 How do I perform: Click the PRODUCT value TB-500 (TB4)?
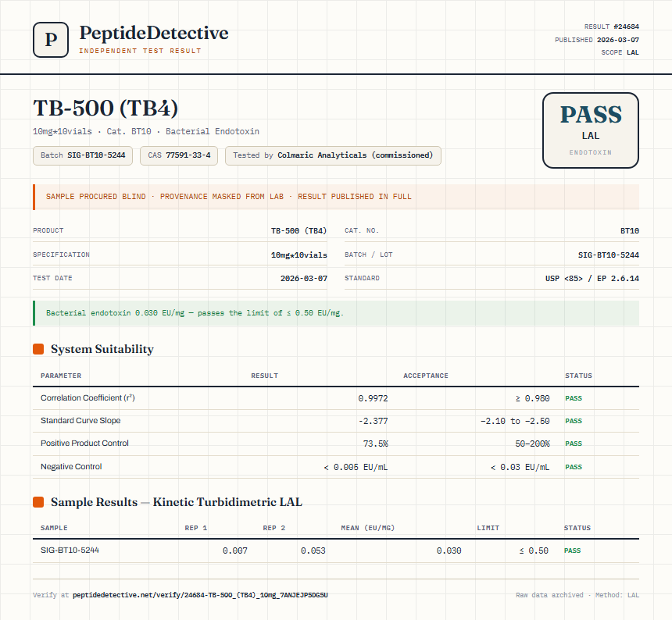(298, 231)
